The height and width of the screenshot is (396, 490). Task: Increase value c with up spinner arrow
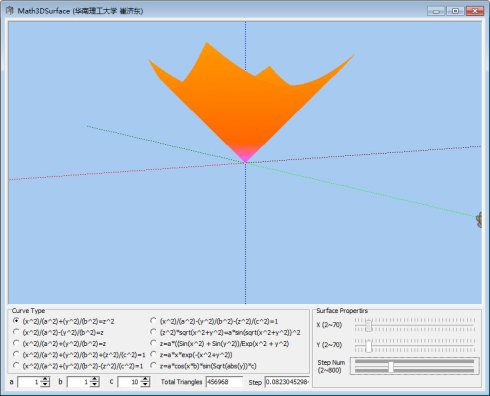145,379
